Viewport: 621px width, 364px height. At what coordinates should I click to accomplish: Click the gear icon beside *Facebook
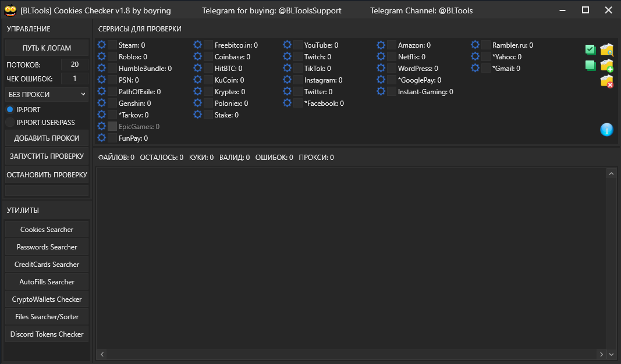point(287,103)
